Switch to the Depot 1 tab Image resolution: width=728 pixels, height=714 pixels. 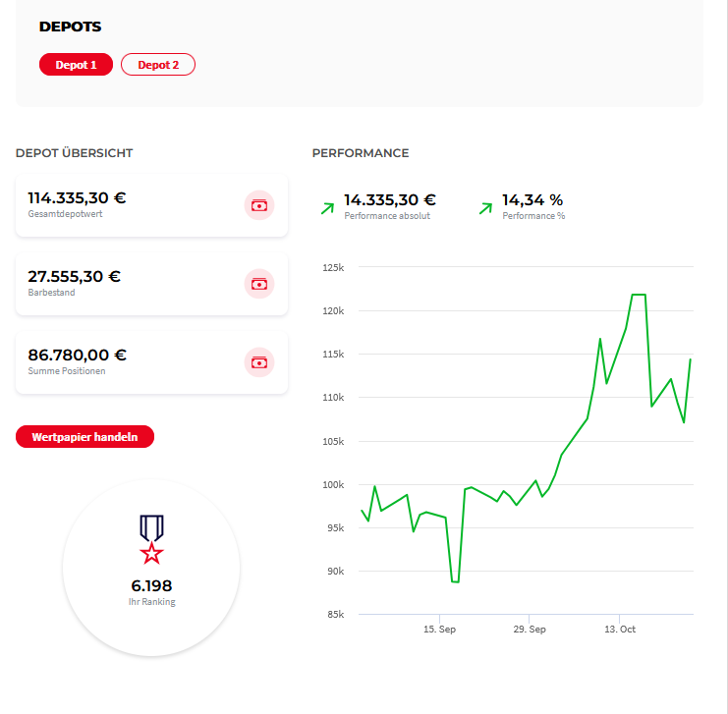[76, 65]
